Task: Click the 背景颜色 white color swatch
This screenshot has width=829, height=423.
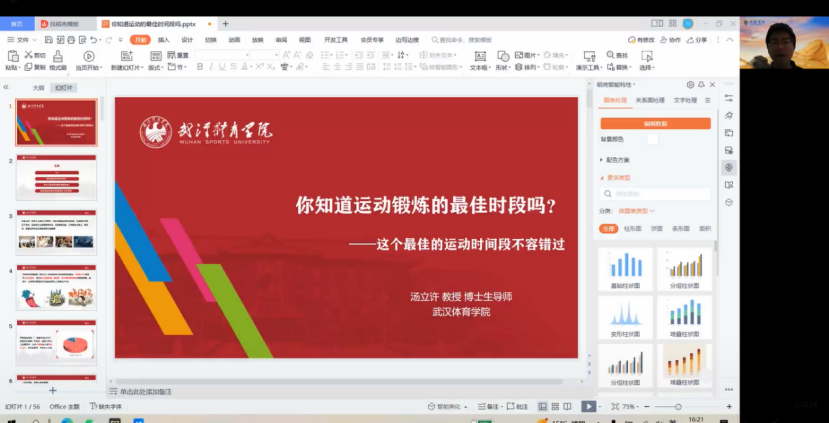Action: pos(653,140)
